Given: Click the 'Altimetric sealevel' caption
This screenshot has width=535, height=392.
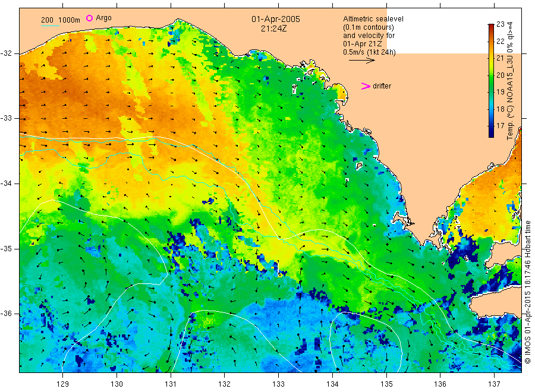Looking at the screenshot, I should (x=373, y=19).
